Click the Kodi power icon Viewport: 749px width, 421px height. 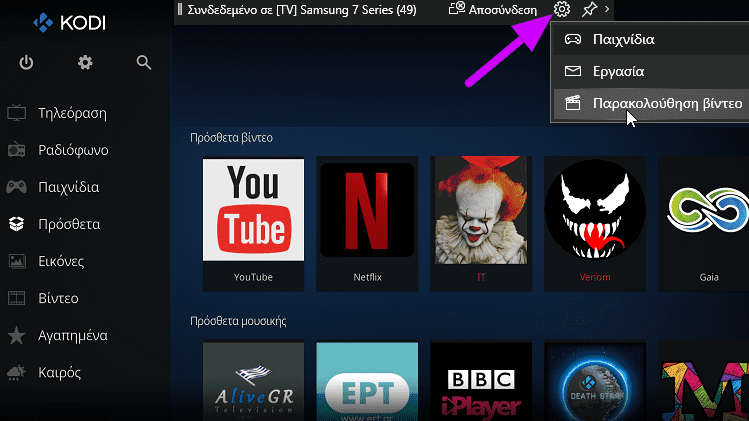pyautogui.click(x=26, y=63)
